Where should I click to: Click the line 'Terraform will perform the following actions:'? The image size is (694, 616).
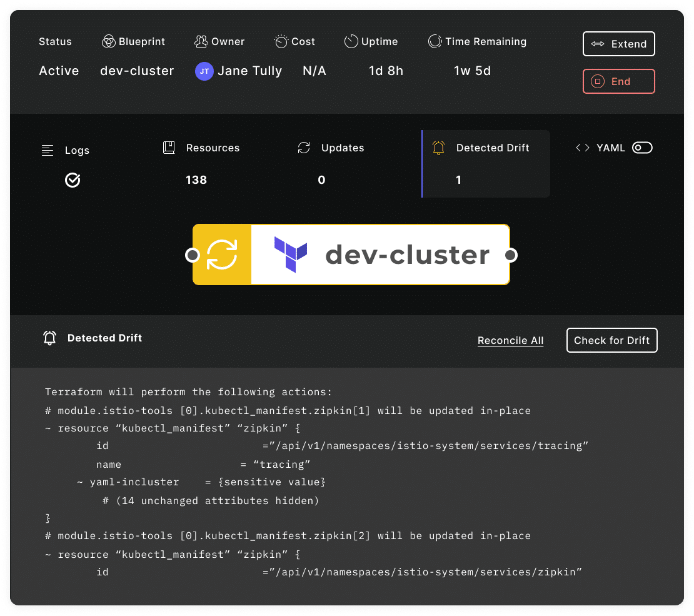(188, 392)
